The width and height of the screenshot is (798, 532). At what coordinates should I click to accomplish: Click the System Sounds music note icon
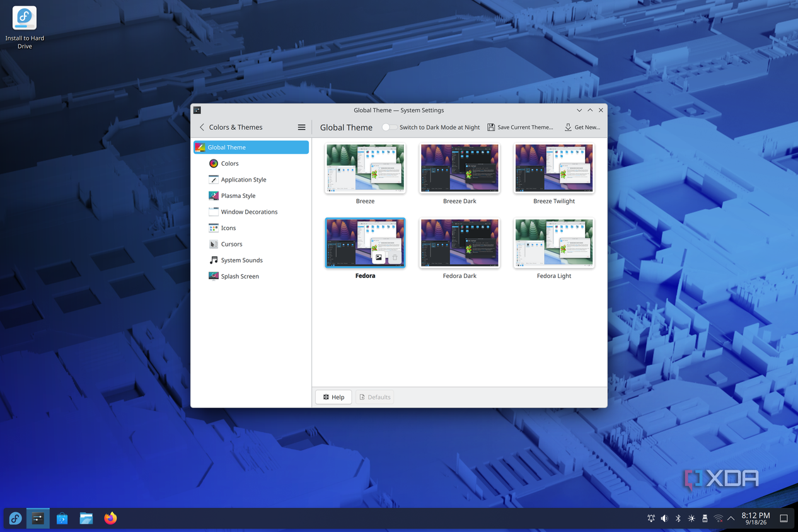[x=214, y=260]
